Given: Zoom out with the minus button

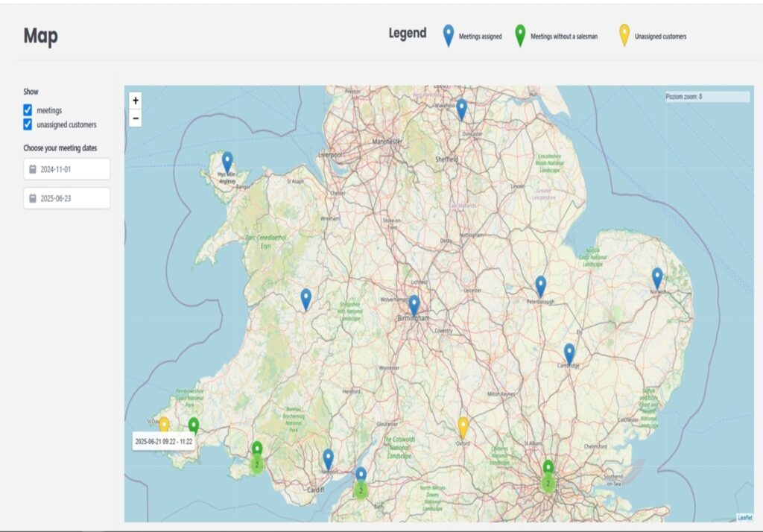Looking at the screenshot, I should 135,118.
